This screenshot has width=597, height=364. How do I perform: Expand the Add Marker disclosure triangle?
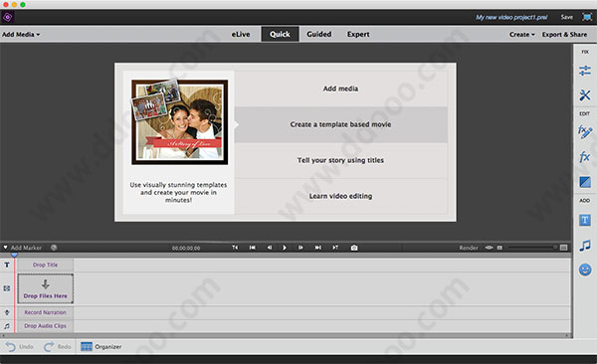coord(5,248)
